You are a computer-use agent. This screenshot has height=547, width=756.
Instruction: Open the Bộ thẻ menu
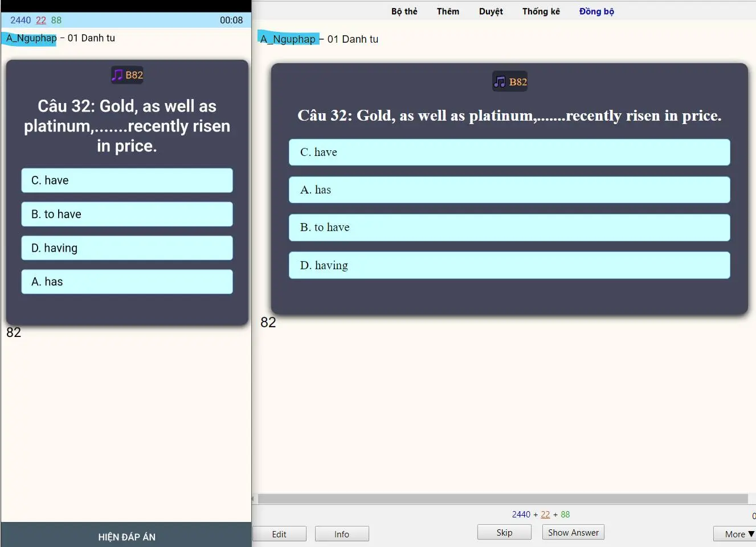coord(404,11)
